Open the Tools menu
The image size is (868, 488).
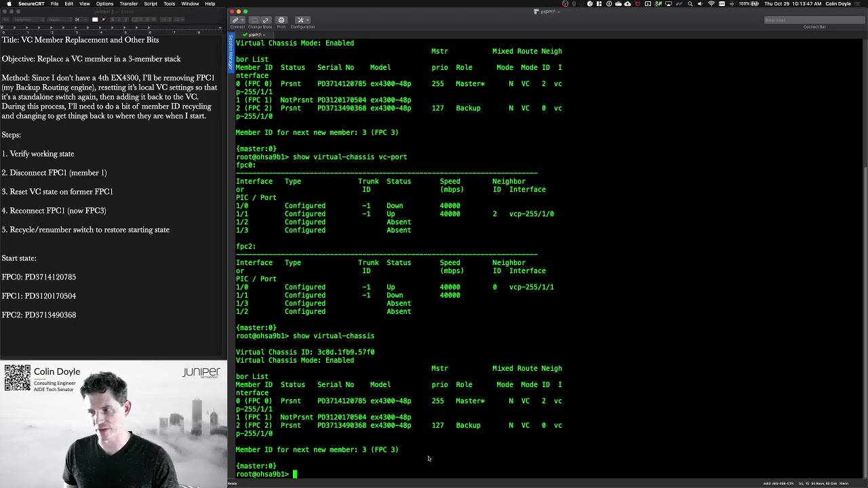170,3
